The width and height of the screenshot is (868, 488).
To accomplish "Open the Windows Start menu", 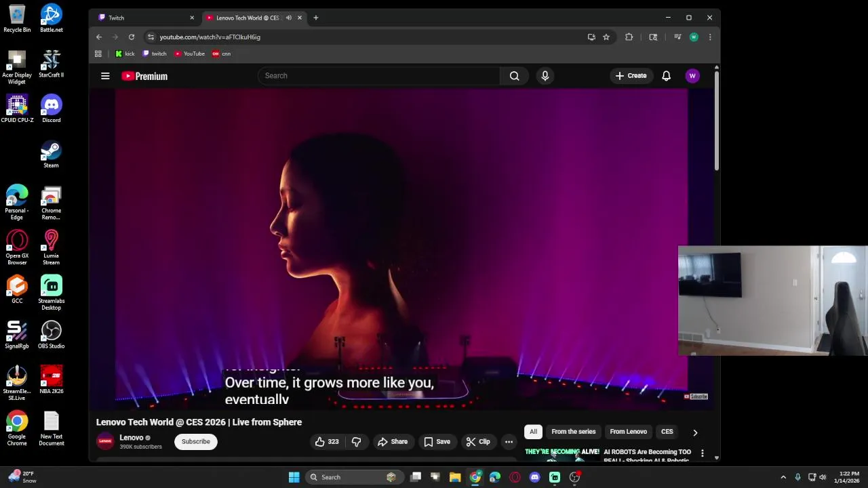I will [x=294, y=477].
